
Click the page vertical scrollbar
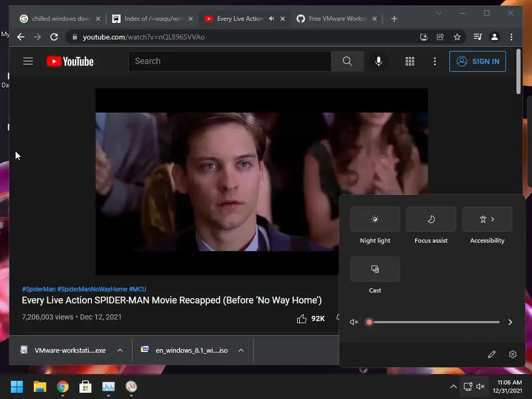(518, 71)
